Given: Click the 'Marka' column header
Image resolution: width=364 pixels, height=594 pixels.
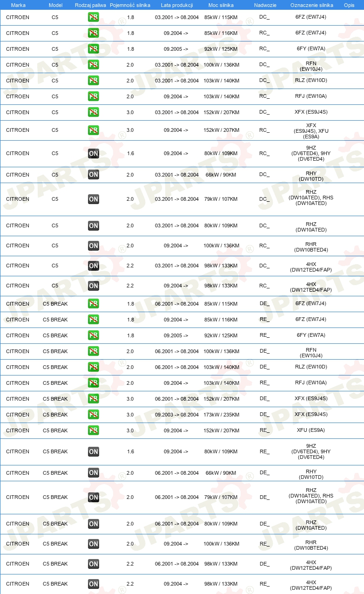Looking at the screenshot, I should (18, 5).
